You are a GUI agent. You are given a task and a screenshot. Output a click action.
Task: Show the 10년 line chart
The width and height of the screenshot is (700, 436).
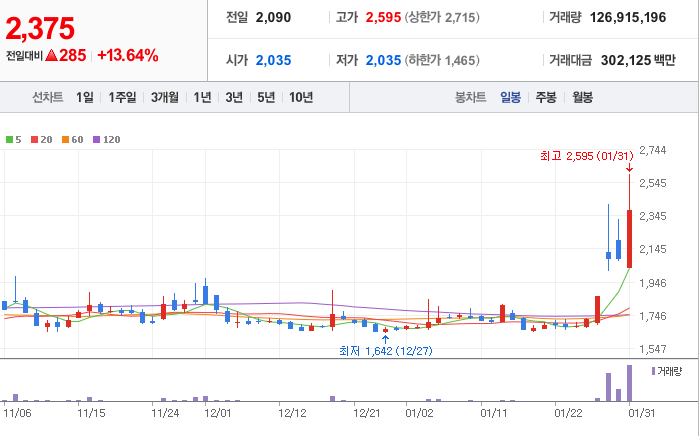pyautogui.click(x=301, y=97)
